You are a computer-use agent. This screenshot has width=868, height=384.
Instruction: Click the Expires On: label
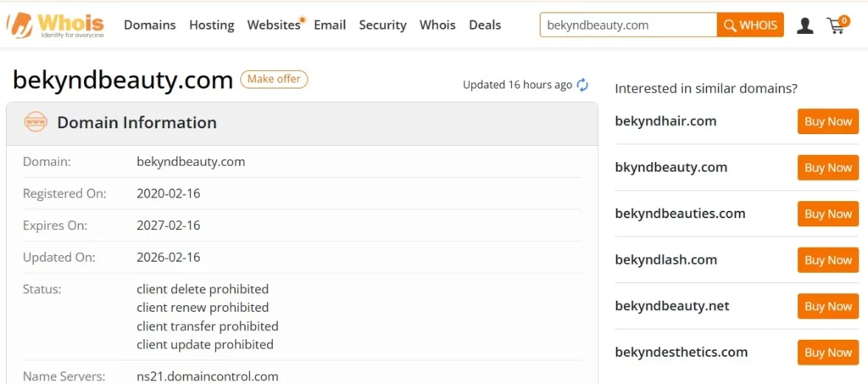click(55, 225)
